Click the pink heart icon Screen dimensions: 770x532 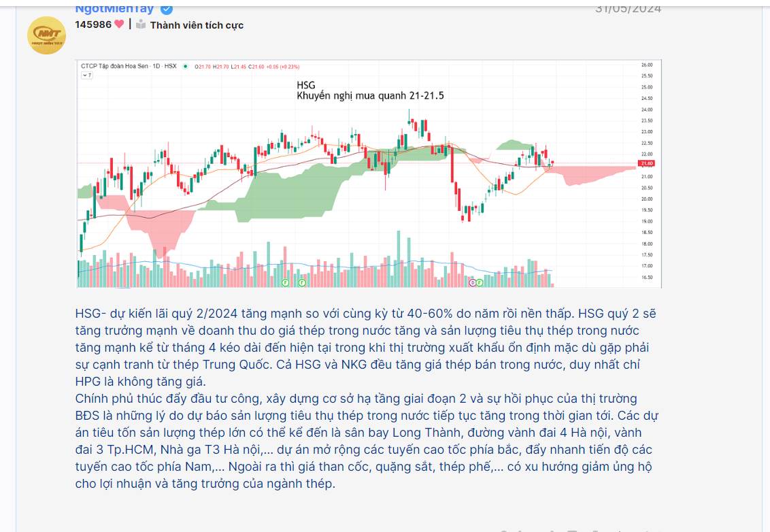[x=120, y=24]
